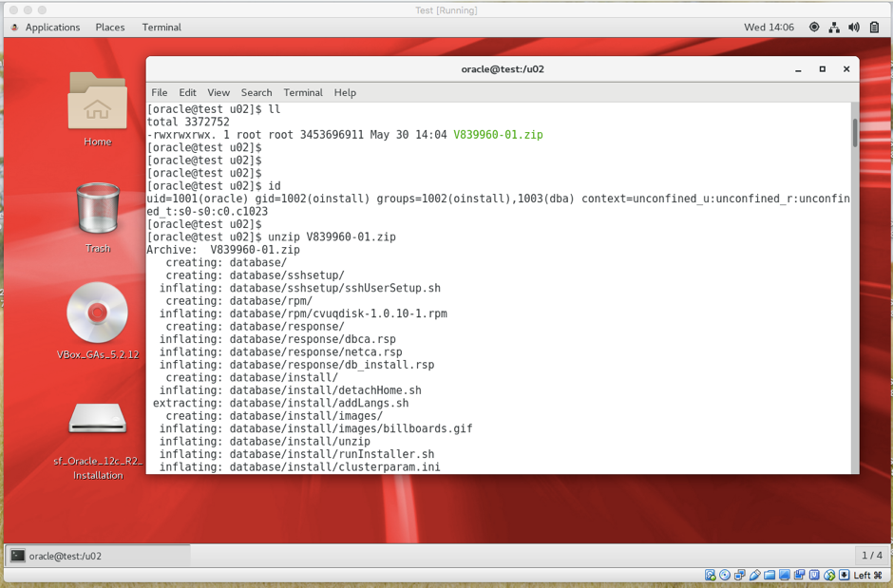Open the Places menu from the panel

[x=110, y=27]
